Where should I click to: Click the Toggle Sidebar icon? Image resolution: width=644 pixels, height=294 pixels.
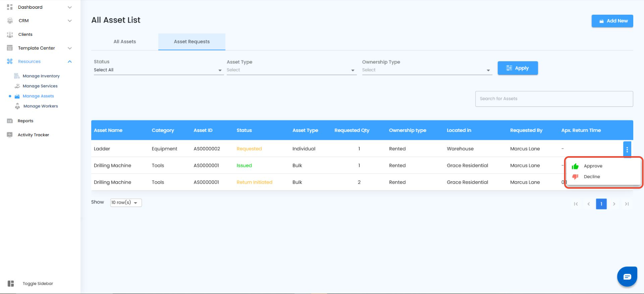pyautogui.click(x=11, y=284)
